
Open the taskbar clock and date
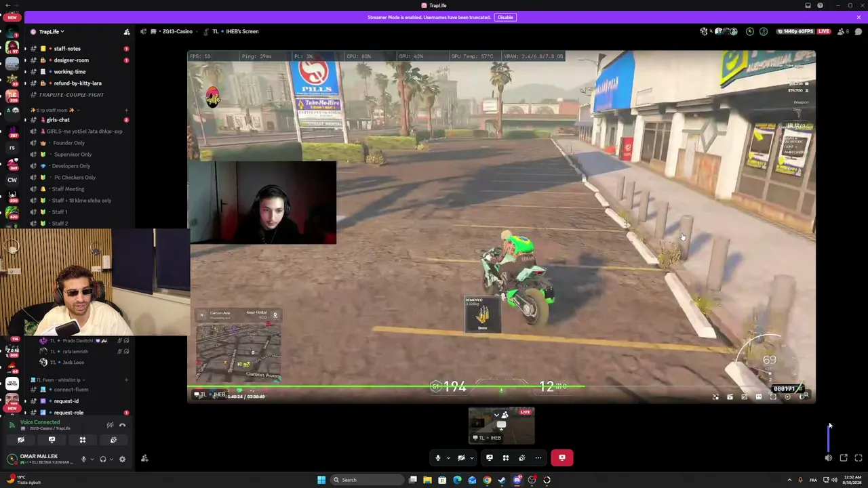click(x=852, y=480)
